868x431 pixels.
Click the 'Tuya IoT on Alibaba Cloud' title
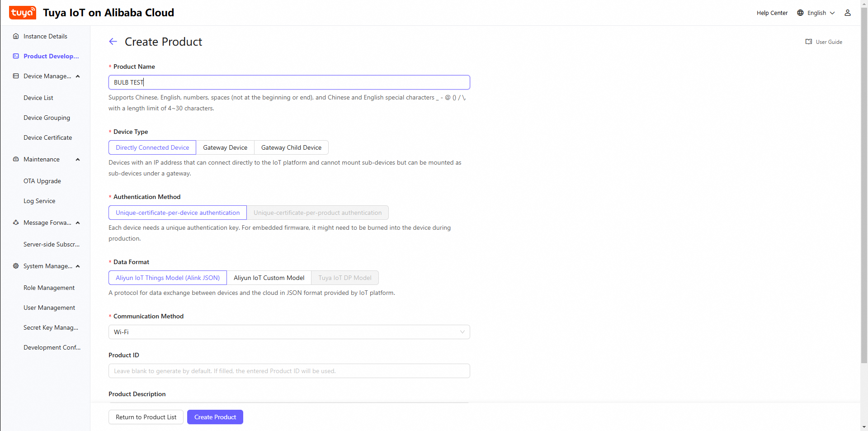tap(108, 13)
